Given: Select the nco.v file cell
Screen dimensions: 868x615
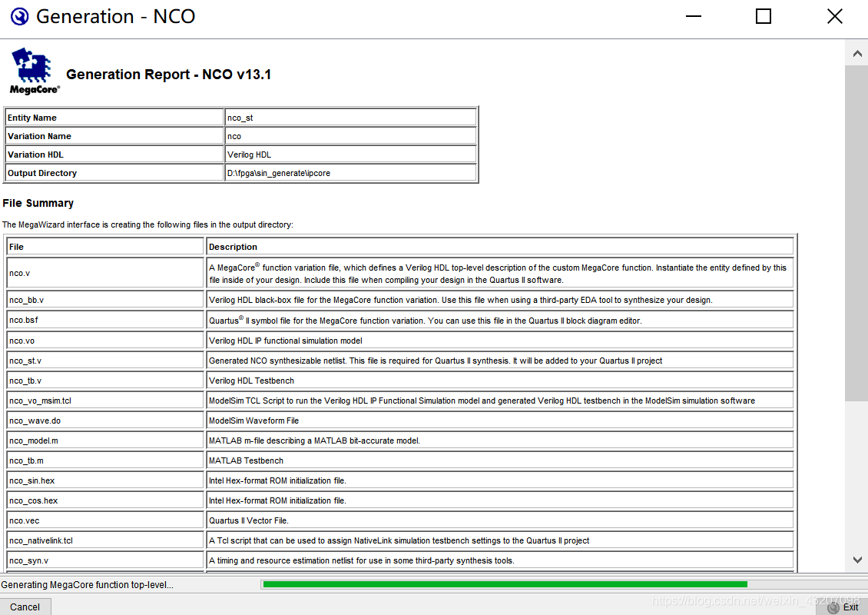Looking at the screenshot, I should pos(105,273).
